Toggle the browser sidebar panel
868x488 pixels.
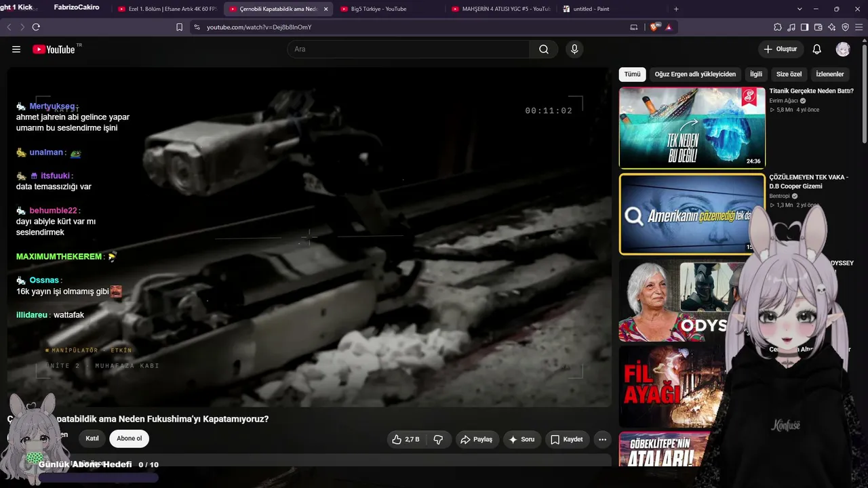click(x=805, y=27)
